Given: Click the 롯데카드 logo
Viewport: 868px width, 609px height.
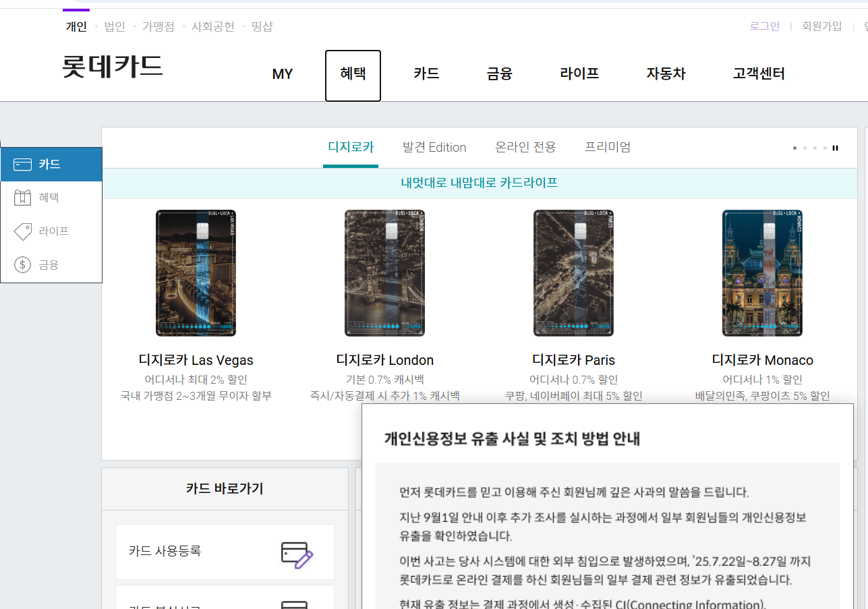Looking at the screenshot, I should click(x=113, y=67).
